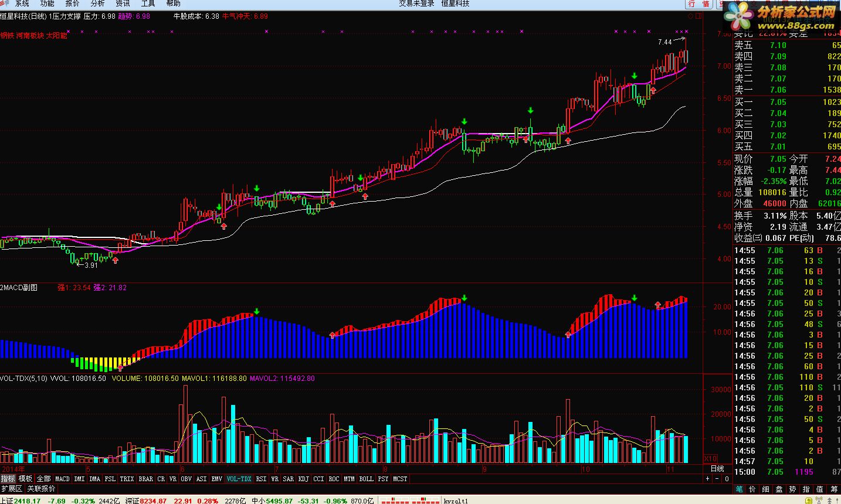Switch indicator to SAR
The image size is (841, 504).
289,479
